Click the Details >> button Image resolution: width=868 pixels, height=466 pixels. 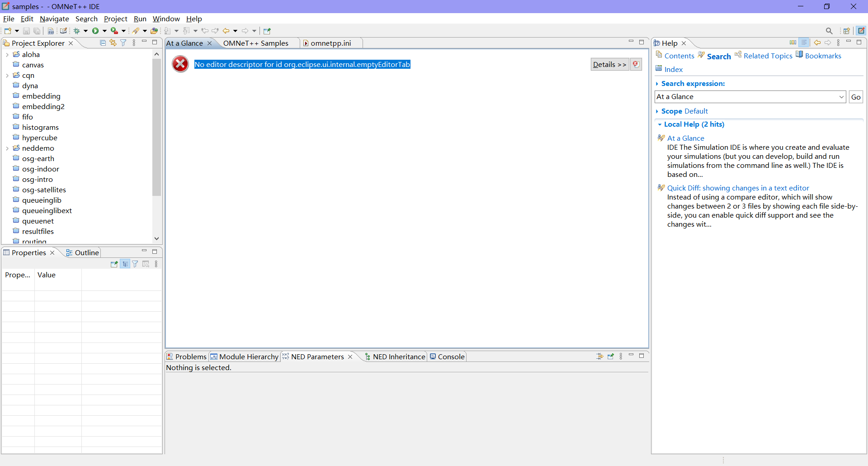pyautogui.click(x=609, y=64)
